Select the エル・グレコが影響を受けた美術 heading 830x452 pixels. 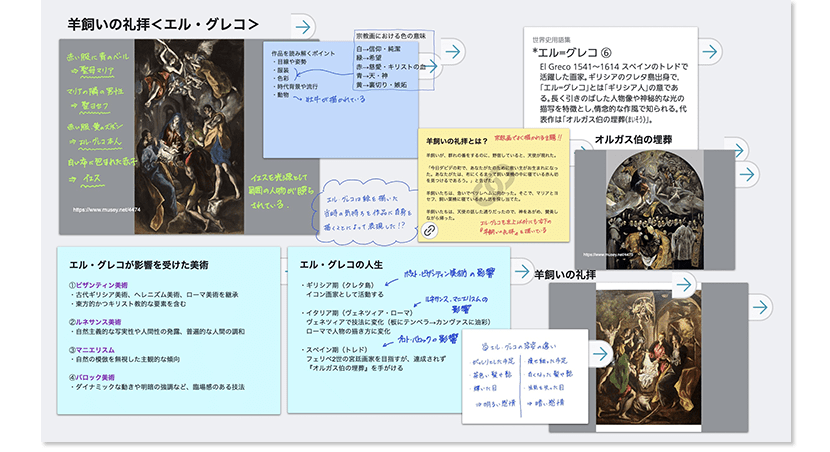point(139,265)
